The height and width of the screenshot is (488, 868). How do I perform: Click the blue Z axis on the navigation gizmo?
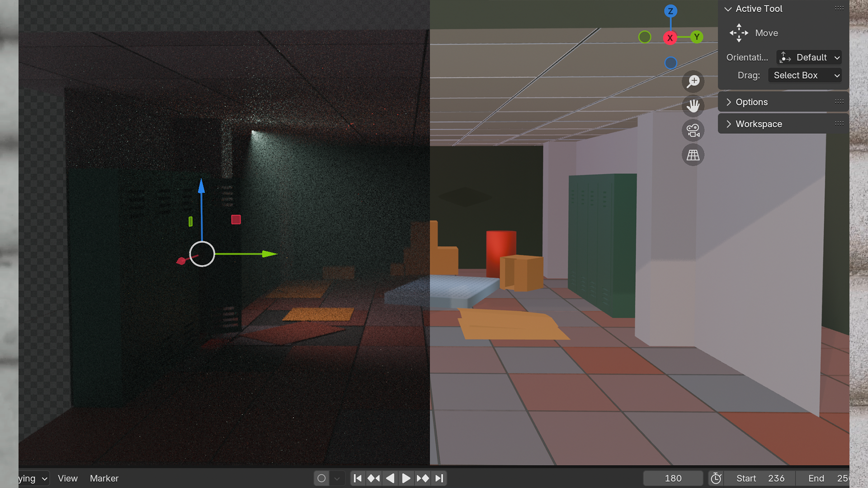(670, 11)
